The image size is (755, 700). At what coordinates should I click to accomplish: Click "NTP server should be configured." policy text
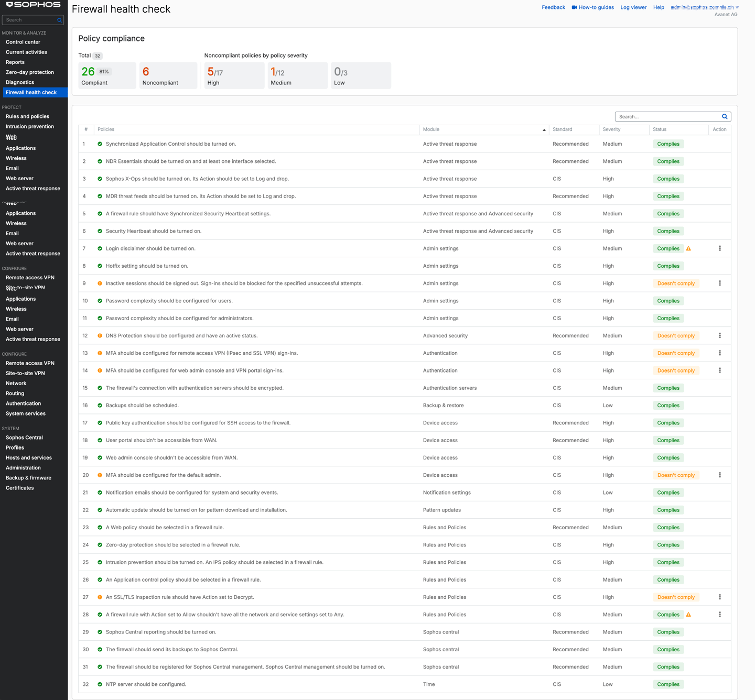coord(146,684)
